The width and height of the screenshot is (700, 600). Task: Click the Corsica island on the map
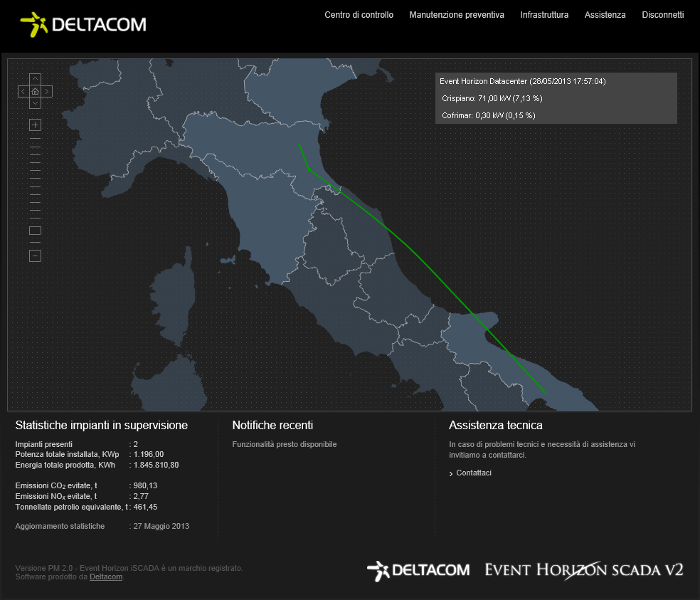tap(173, 297)
